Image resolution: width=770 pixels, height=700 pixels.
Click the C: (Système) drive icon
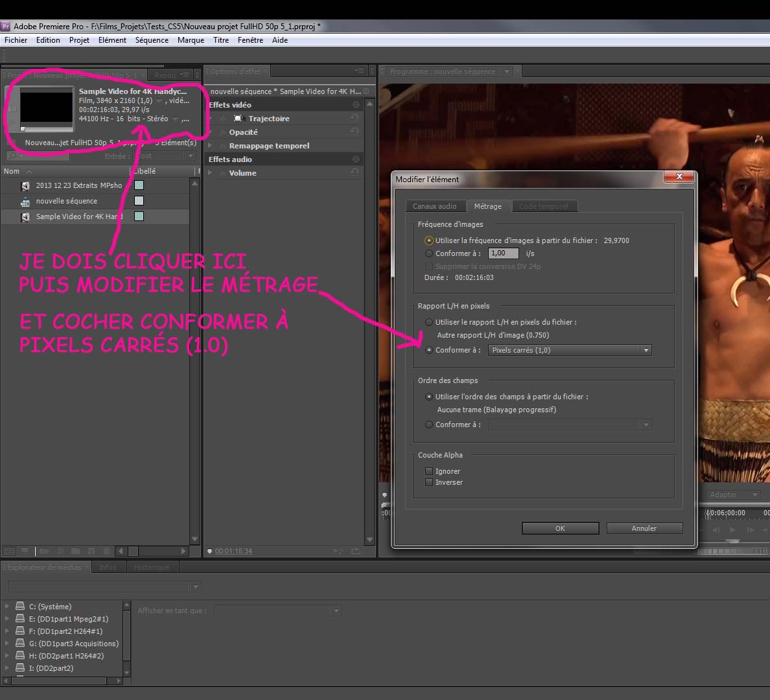tap(21, 607)
